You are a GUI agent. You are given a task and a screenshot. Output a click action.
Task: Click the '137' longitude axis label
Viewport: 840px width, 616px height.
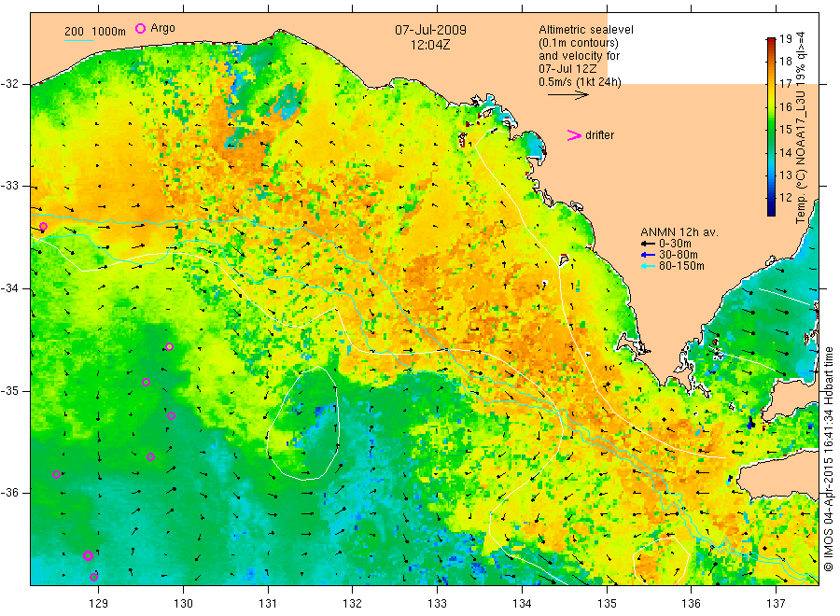point(776,604)
